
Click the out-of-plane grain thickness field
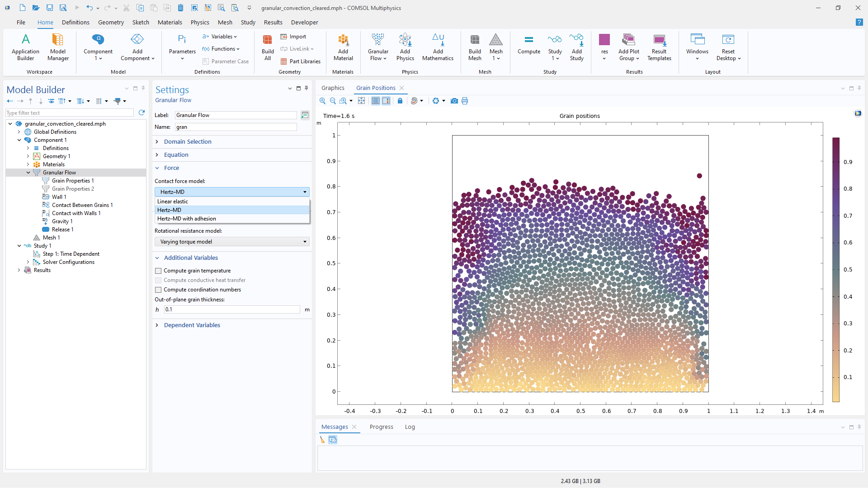pyautogui.click(x=231, y=310)
